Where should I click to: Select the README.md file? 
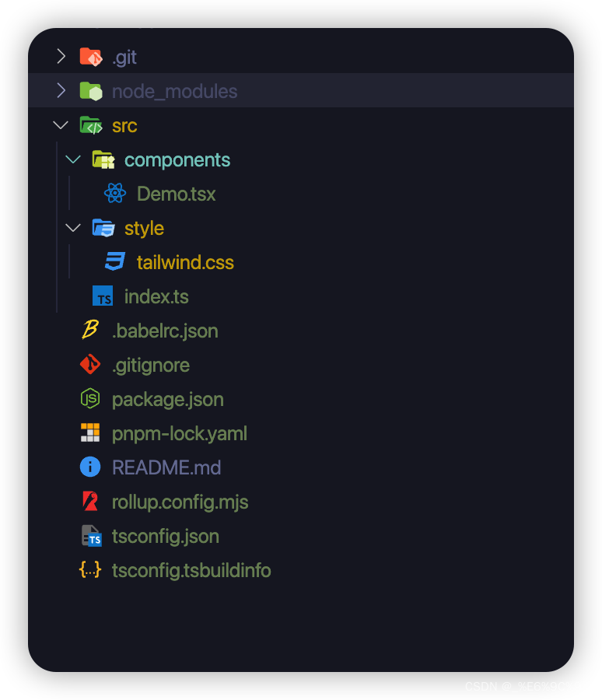(x=166, y=467)
